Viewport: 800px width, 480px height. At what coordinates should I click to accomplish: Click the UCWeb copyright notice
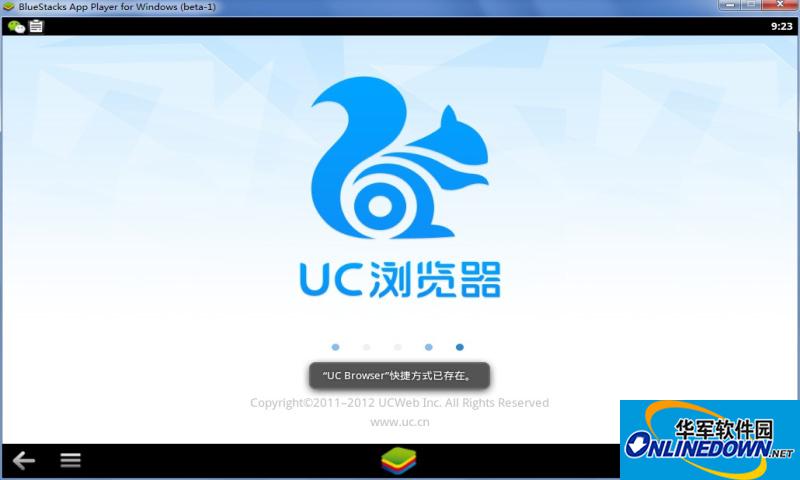point(399,403)
